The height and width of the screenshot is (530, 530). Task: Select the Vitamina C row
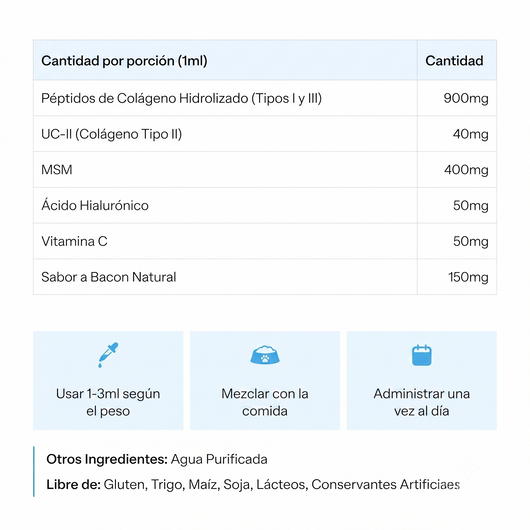(x=265, y=241)
